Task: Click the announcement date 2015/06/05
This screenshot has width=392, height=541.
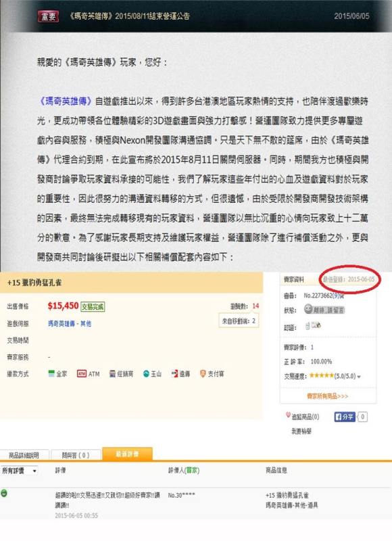Action: (351, 16)
